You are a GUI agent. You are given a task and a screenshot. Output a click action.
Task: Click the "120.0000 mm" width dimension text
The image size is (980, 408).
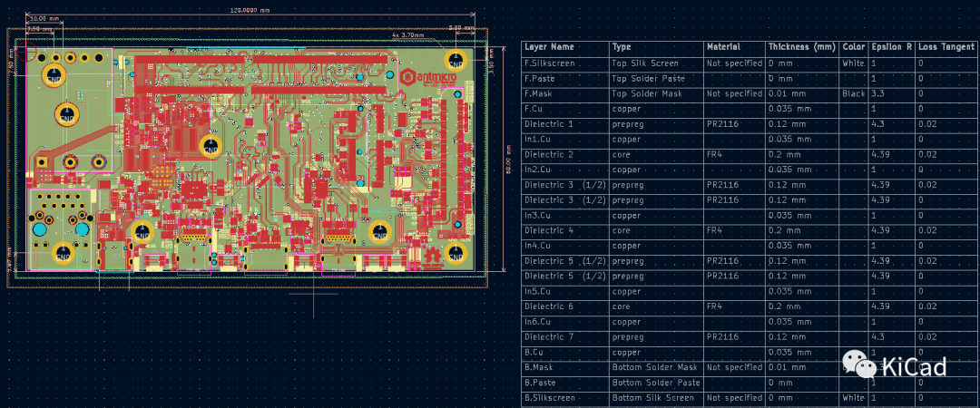[250, 10]
